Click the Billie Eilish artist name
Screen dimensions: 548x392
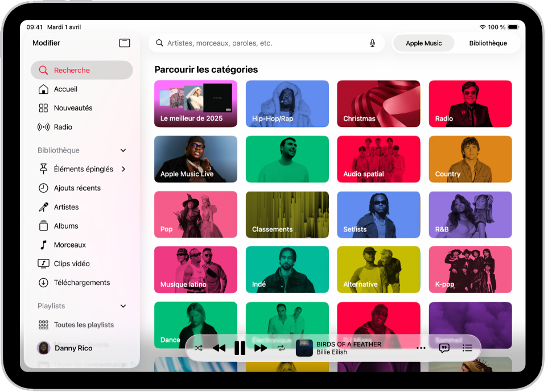(332, 352)
